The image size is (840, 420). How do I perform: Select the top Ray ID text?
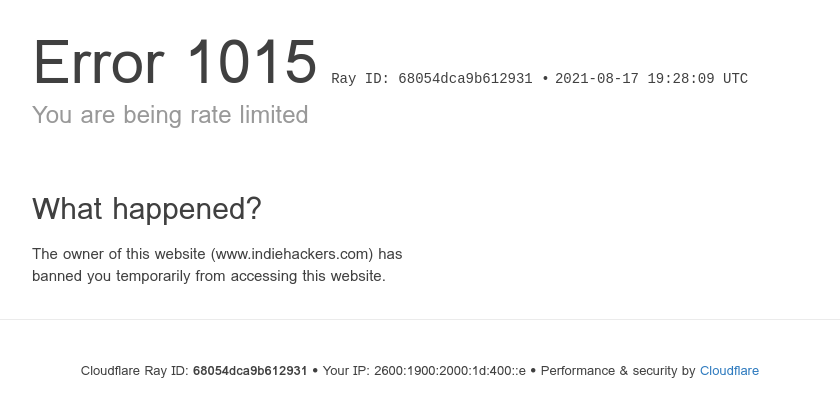click(432, 79)
